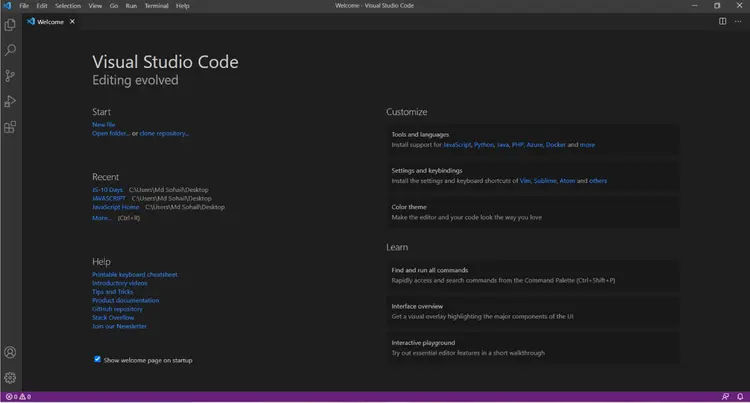Screen dimensions: 750x403
Task: Open recent folder JS-10 Days
Action: (x=108, y=190)
